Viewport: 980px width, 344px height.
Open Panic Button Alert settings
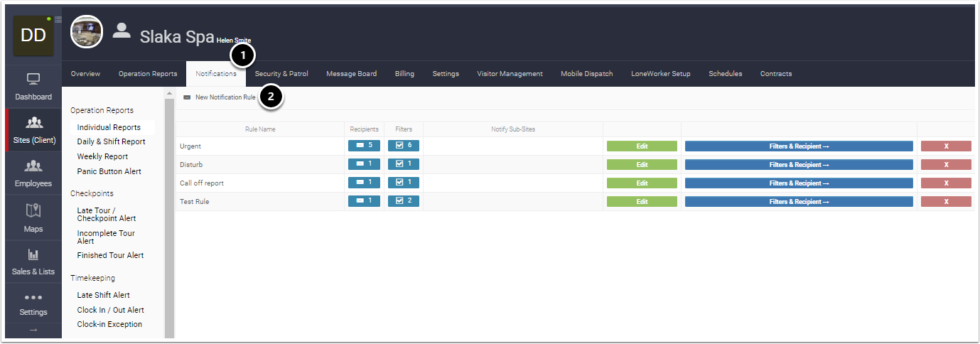pyautogui.click(x=109, y=171)
